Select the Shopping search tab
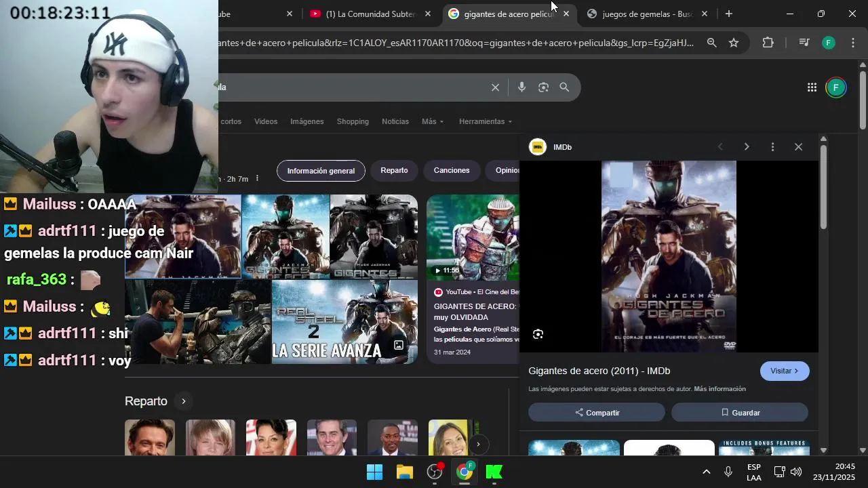This screenshot has width=868, height=488. 353,121
